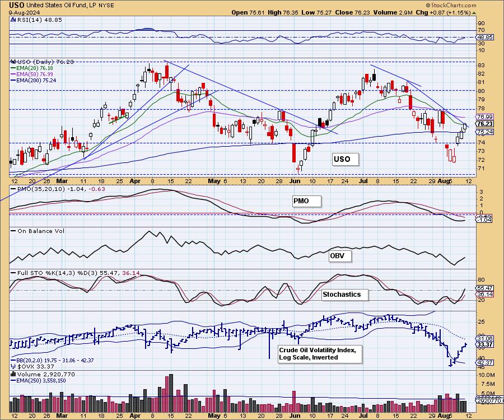Click the OBV annotation box

pos(340,256)
